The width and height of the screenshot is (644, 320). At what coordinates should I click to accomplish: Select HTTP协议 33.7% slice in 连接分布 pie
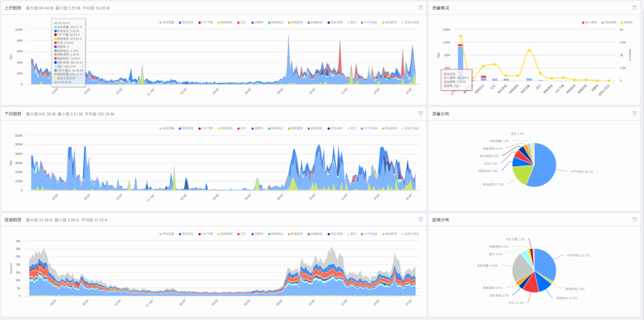pos(546,263)
